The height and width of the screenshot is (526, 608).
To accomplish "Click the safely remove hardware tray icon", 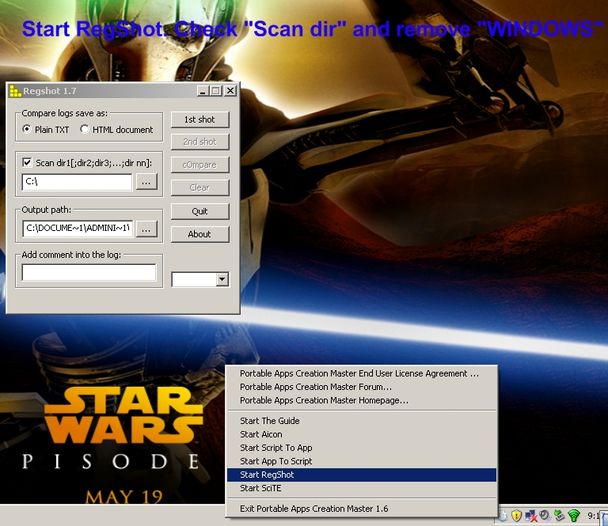I will [559, 515].
